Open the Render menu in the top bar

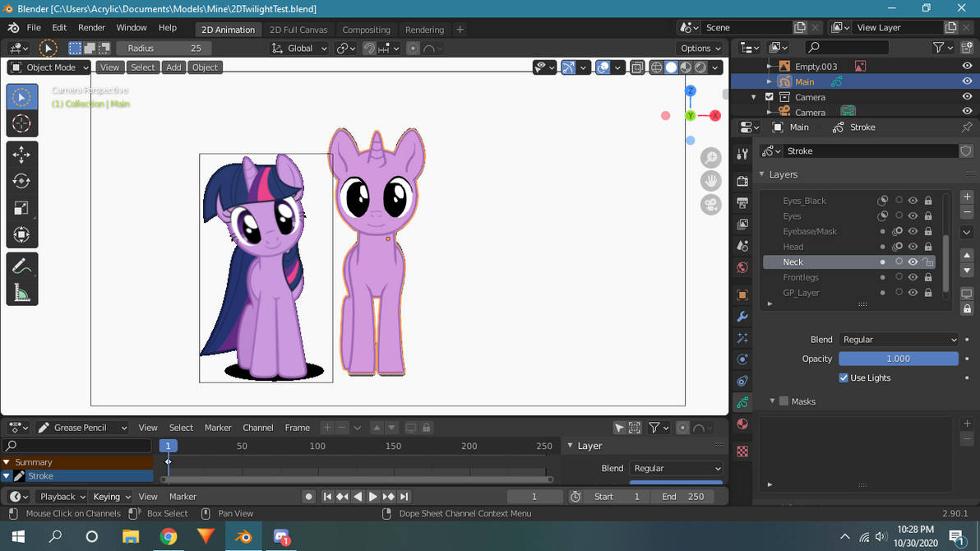[91, 27]
